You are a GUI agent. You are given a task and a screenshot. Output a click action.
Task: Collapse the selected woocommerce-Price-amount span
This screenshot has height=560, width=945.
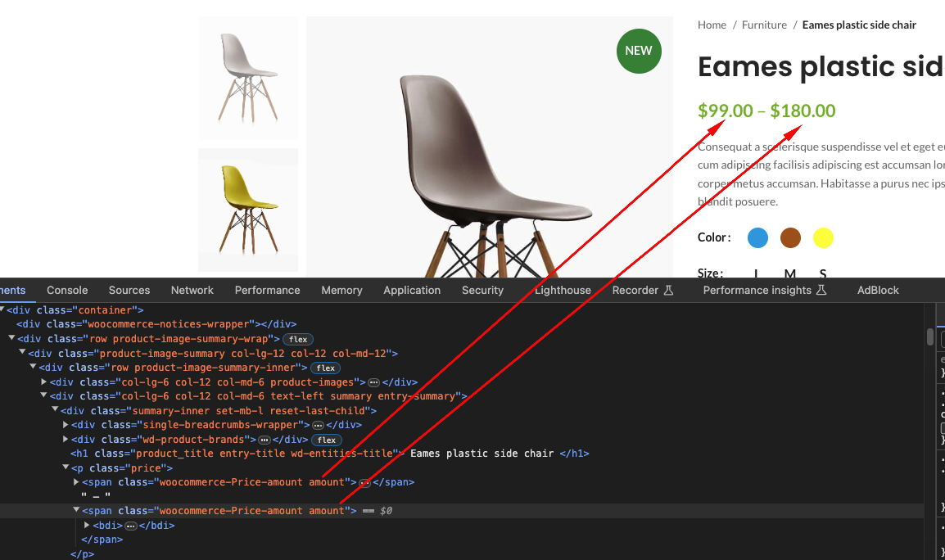pos(76,510)
